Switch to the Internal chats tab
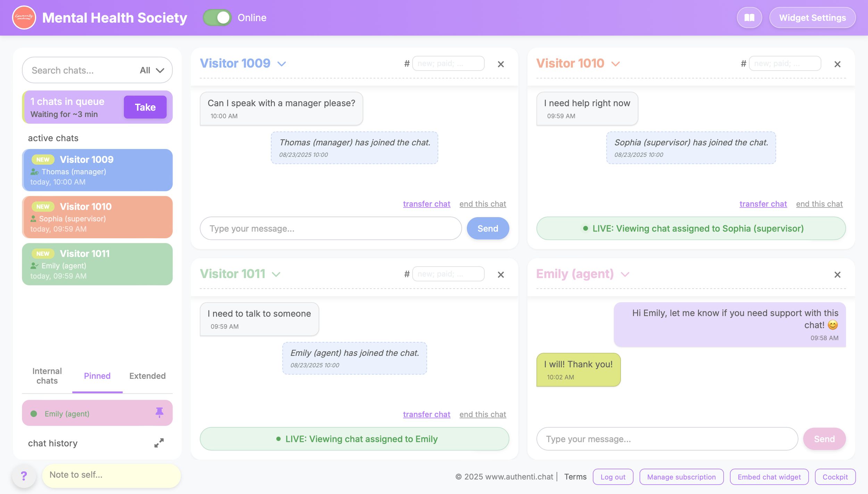Viewport: 868px width, 494px height. click(47, 376)
